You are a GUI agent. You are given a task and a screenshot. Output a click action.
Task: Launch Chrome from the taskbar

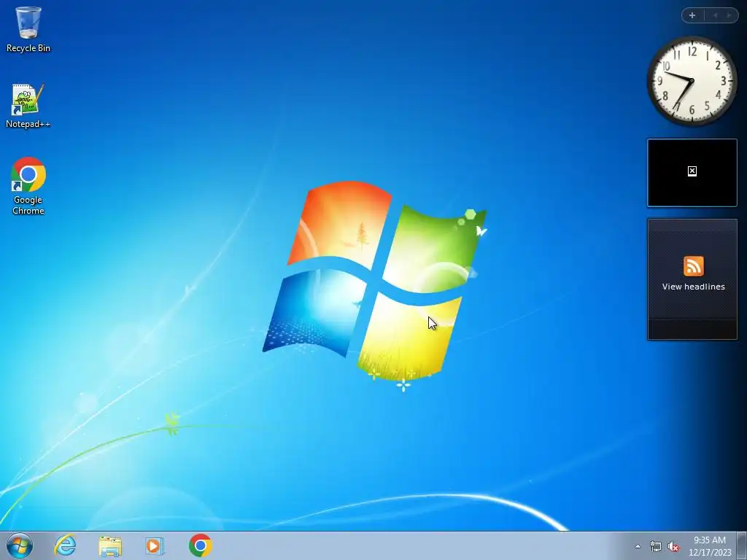click(200, 545)
